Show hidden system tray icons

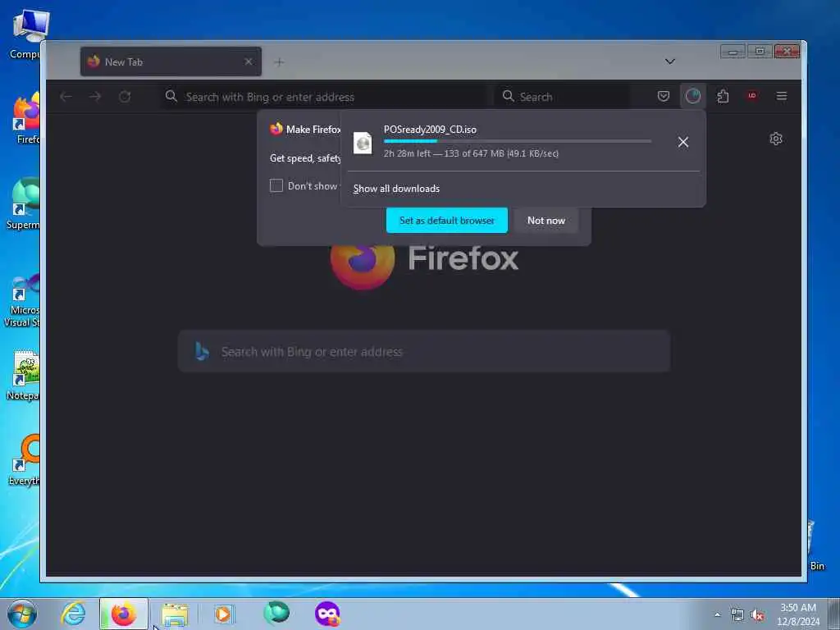coord(717,614)
